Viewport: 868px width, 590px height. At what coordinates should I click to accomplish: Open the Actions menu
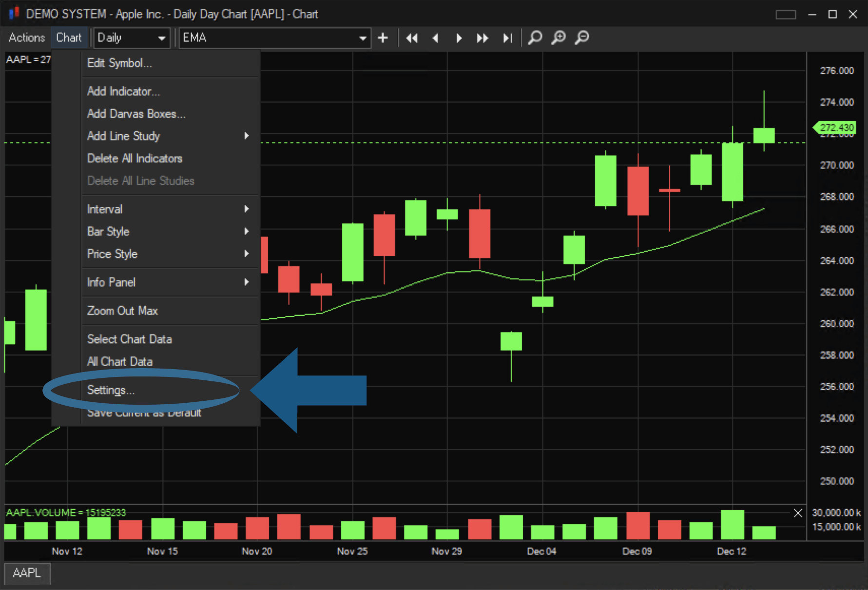[27, 38]
